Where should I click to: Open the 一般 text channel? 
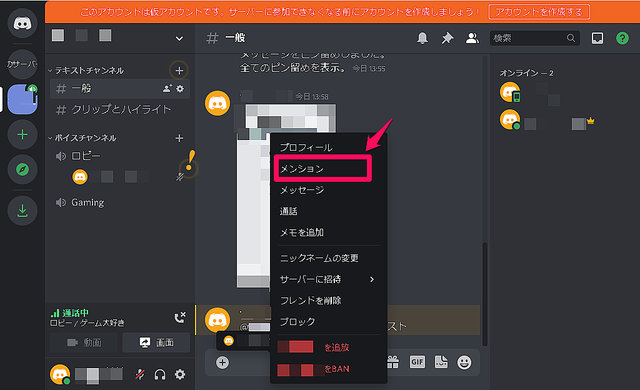pyautogui.click(x=120, y=89)
